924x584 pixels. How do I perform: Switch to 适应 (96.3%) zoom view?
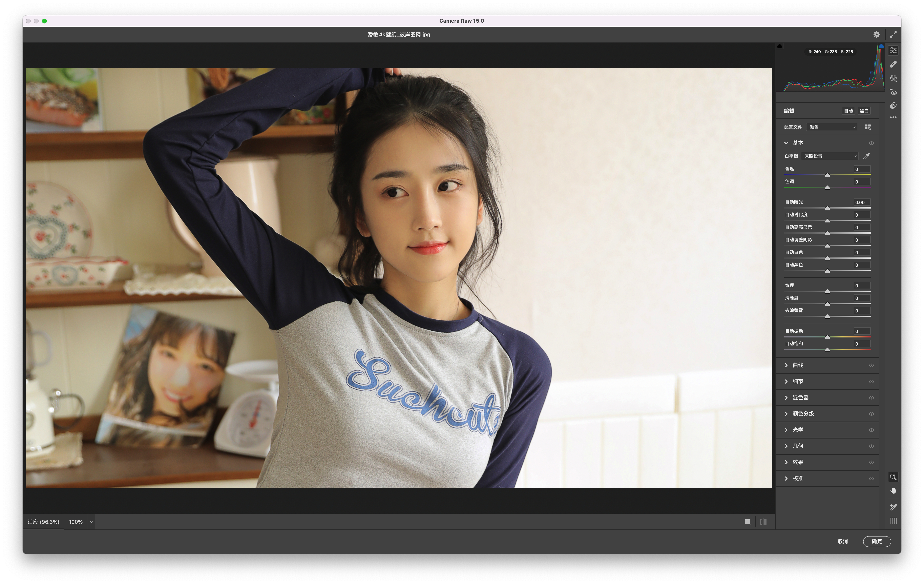43,522
